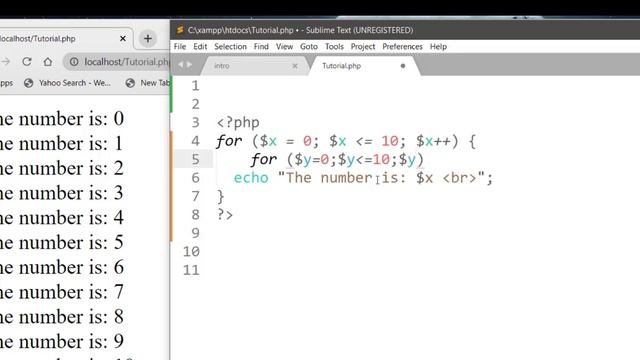
Task: Click line number 4 in gutter
Action: 196,141
